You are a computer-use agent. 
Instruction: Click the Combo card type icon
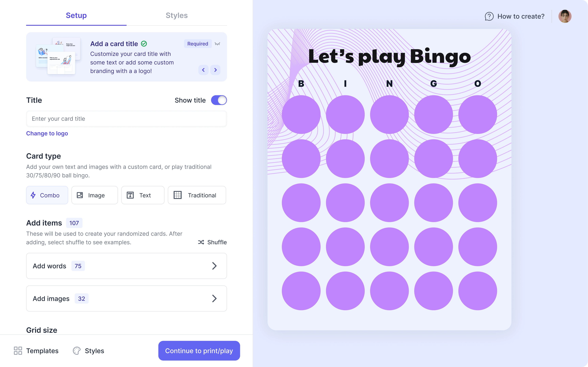(x=33, y=195)
